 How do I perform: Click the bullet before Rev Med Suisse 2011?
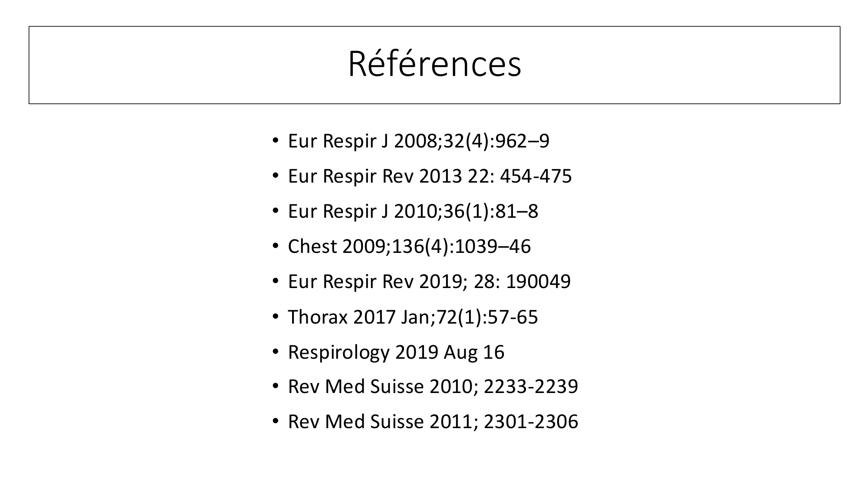click(x=275, y=421)
